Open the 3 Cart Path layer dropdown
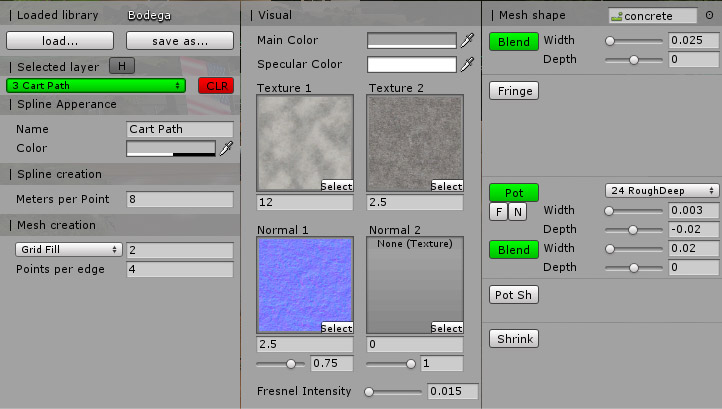Viewport: 722px width, 409px height. click(96, 86)
